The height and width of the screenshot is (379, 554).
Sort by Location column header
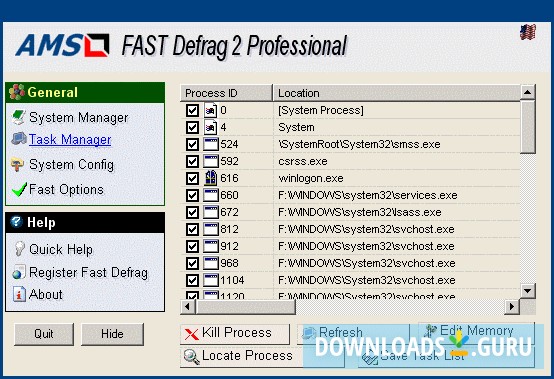pyautogui.click(x=397, y=93)
